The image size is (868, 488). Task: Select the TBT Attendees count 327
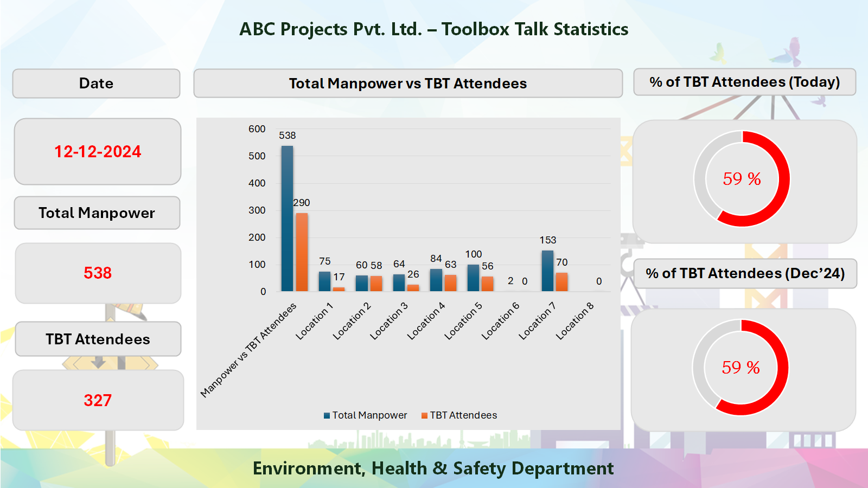[98, 400]
